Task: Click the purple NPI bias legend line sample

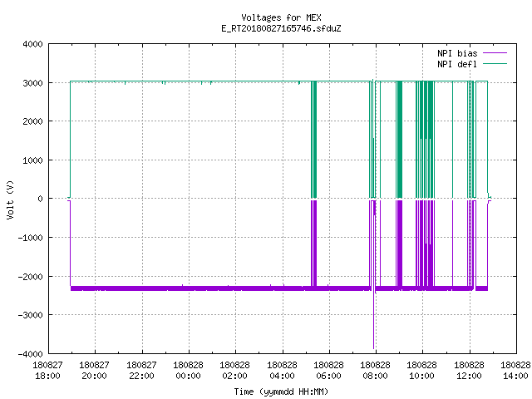Action: [495, 53]
